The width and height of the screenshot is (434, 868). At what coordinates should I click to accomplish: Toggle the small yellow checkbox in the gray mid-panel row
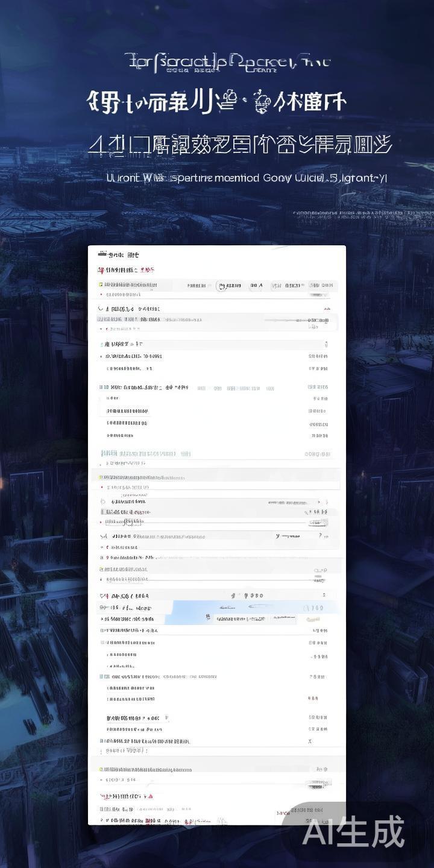point(101,477)
